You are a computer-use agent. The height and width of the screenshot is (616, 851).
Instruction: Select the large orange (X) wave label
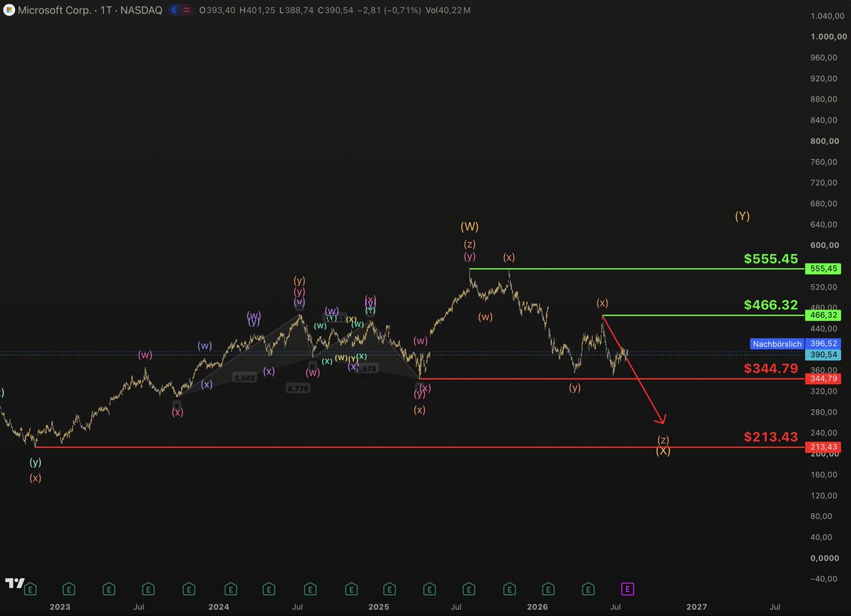click(x=663, y=451)
